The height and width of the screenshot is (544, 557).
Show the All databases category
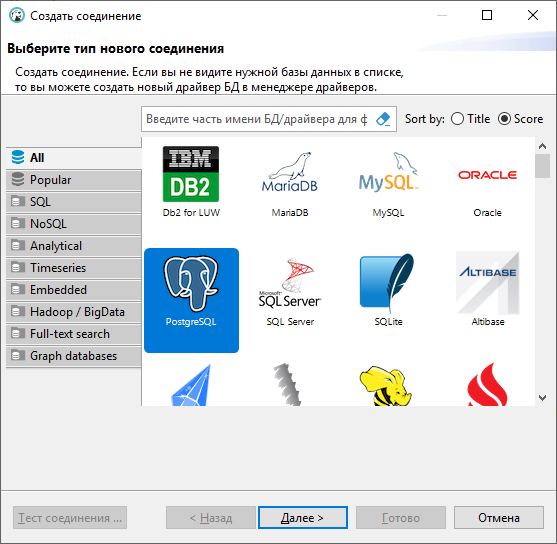pyautogui.click(x=74, y=157)
